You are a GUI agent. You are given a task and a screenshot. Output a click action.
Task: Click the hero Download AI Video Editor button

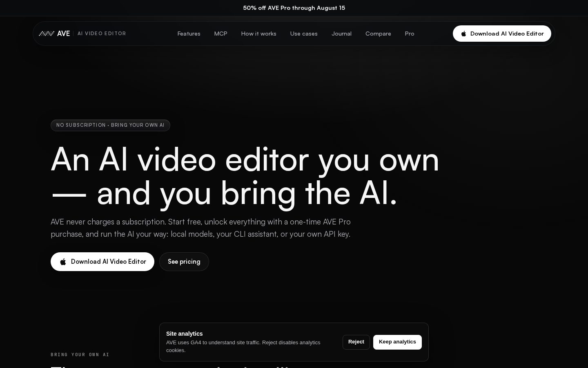click(x=102, y=262)
